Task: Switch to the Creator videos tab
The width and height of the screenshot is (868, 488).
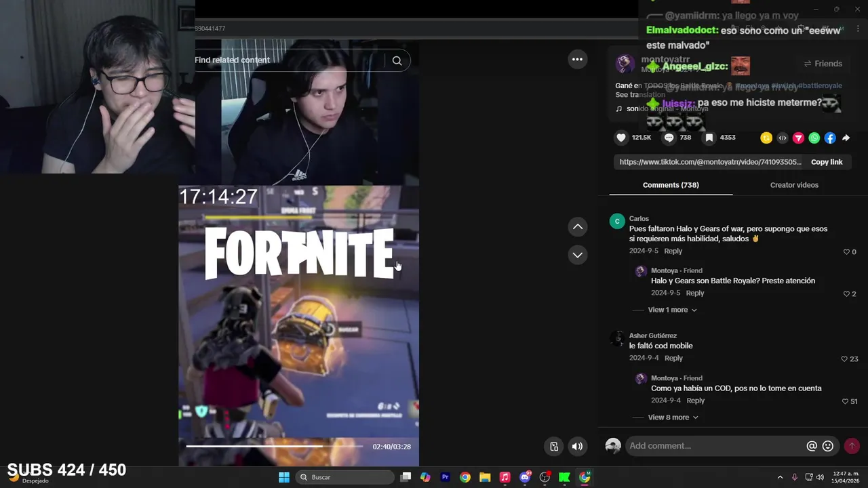Action: point(794,185)
